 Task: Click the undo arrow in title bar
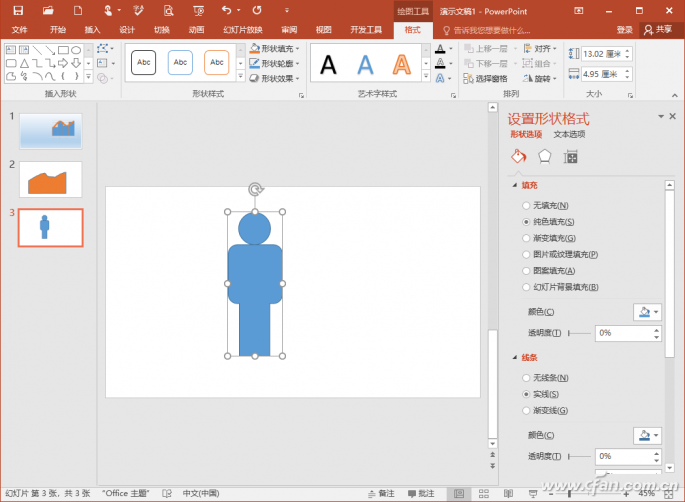(x=227, y=10)
